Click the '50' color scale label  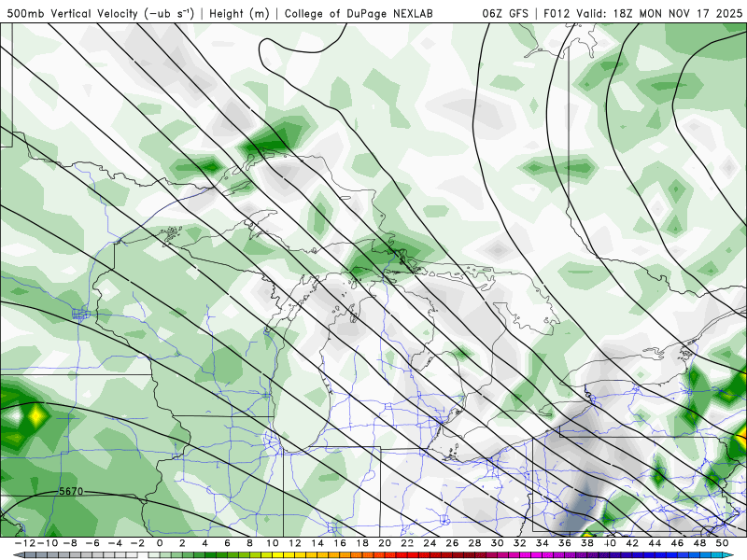click(x=722, y=543)
